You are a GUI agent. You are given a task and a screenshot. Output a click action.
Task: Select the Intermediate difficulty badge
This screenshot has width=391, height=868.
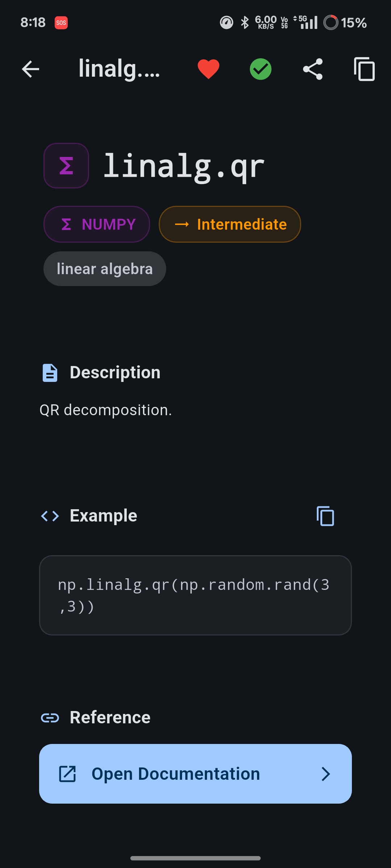[230, 224]
